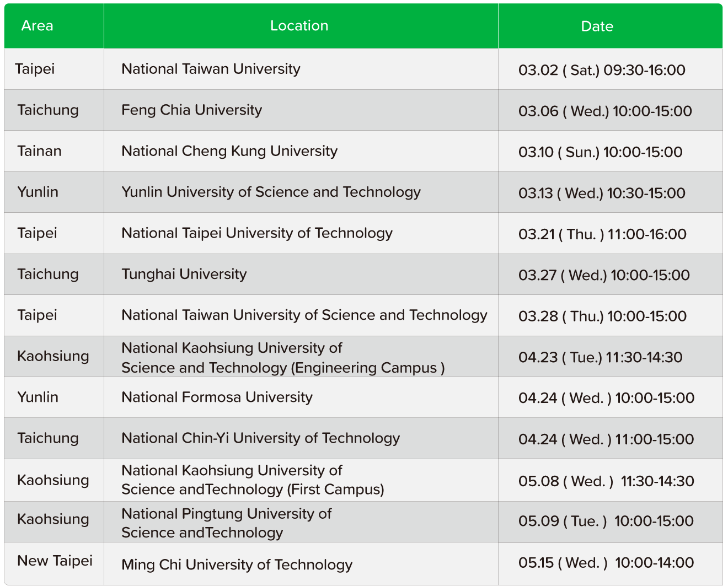
Task: Click date 04.24 (Wed.) 10:00-15:00
Action: tap(606, 398)
